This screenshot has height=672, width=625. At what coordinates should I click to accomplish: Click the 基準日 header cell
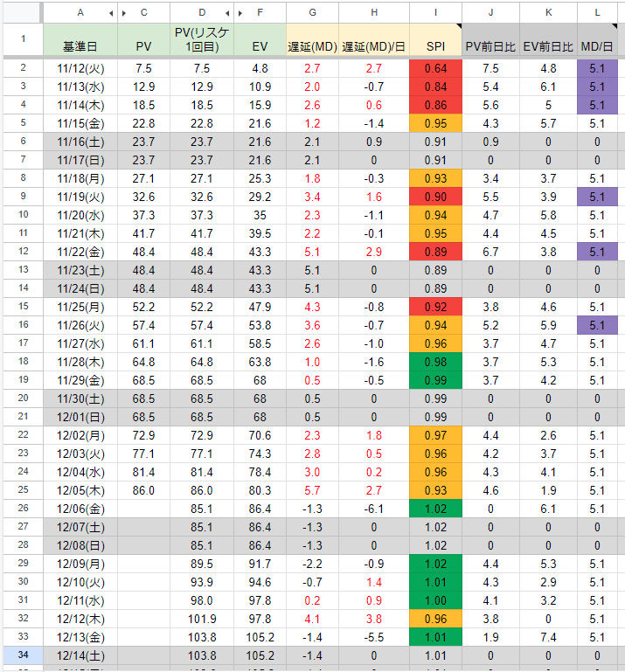click(x=80, y=39)
